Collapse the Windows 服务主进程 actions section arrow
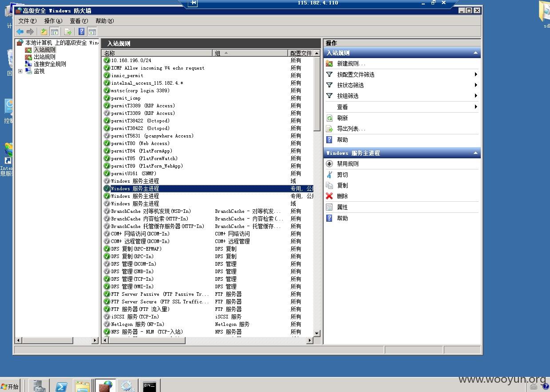The image size is (550, 392). (x=475, y=153)
